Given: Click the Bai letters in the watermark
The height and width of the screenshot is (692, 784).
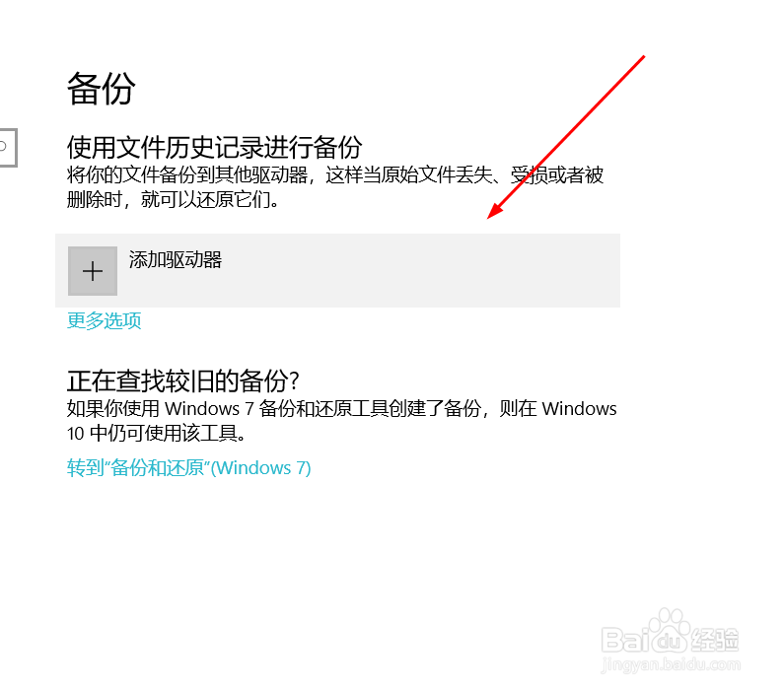Looking at the screenshot, I should 625,639.
